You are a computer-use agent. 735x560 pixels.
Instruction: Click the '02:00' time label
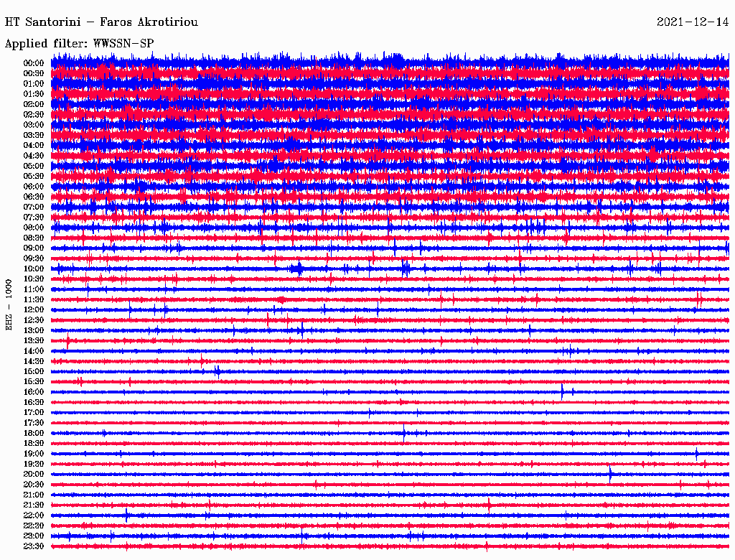(x=34, y=104)
